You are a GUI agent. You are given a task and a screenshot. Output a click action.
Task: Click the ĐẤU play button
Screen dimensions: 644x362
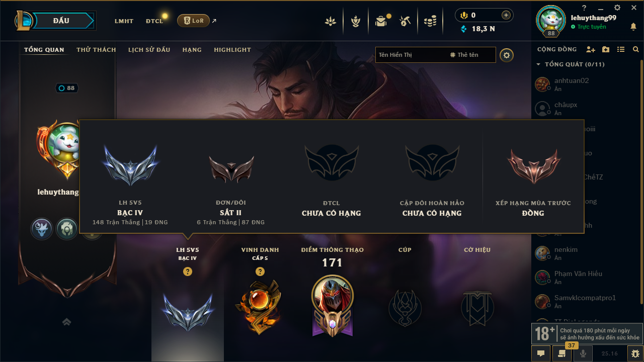(x=60, y=21)
